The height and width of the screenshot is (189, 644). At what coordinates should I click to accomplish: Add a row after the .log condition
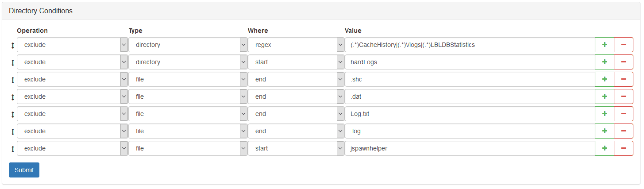pos(604,131)
